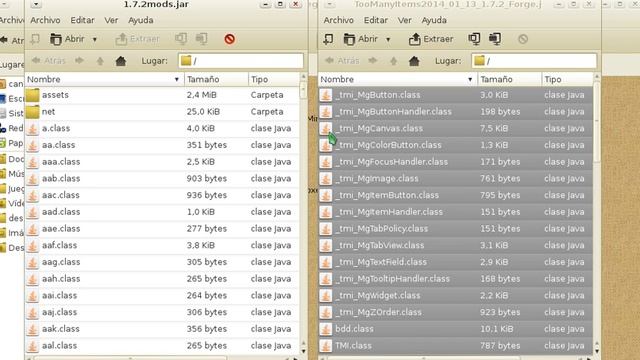Screen dimensions: 640x360
Task: Select aad.class file name
Action: [61, 212]
